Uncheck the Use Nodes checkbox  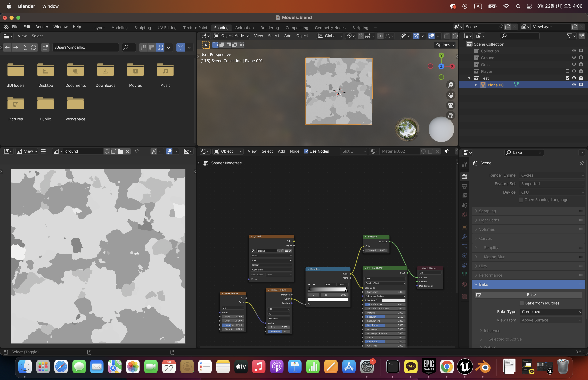(x=306, y=151)
